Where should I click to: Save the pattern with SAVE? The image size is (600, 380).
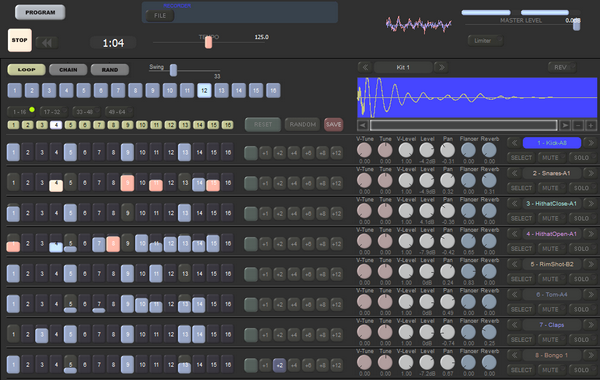click(333, 124)
